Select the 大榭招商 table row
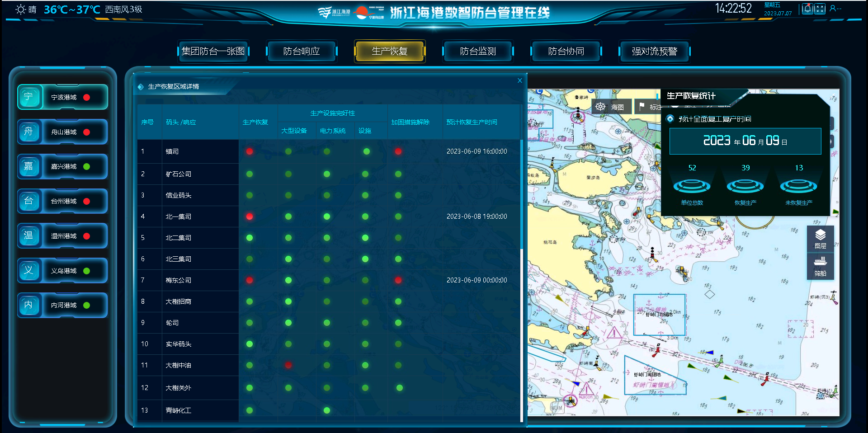This screenshot has width=868, height=433. [329, 301]
